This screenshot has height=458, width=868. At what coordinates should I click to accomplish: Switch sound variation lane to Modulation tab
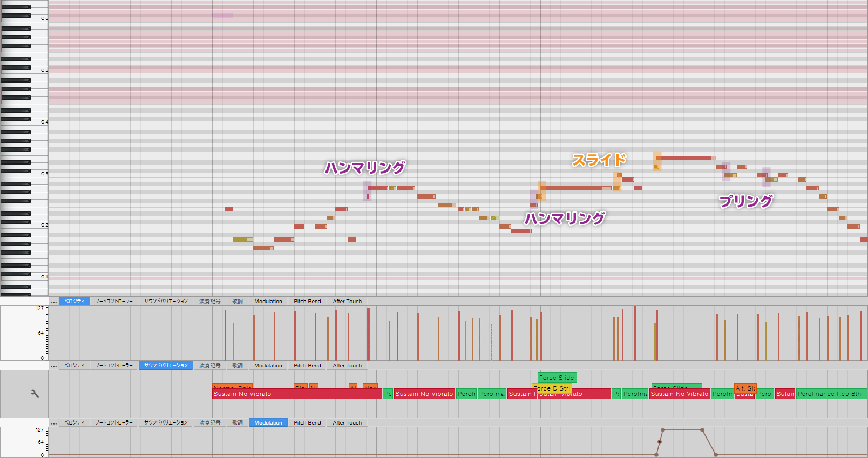(268, 366)
